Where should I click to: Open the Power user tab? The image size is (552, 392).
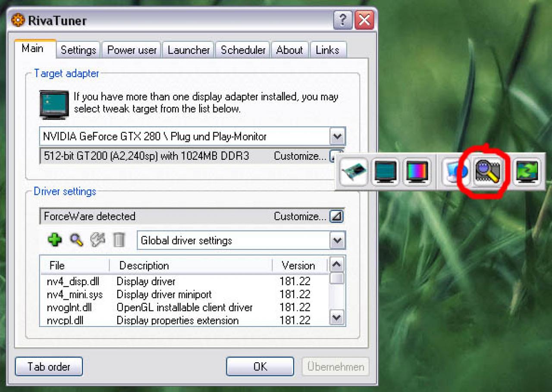tap(132, 50)
